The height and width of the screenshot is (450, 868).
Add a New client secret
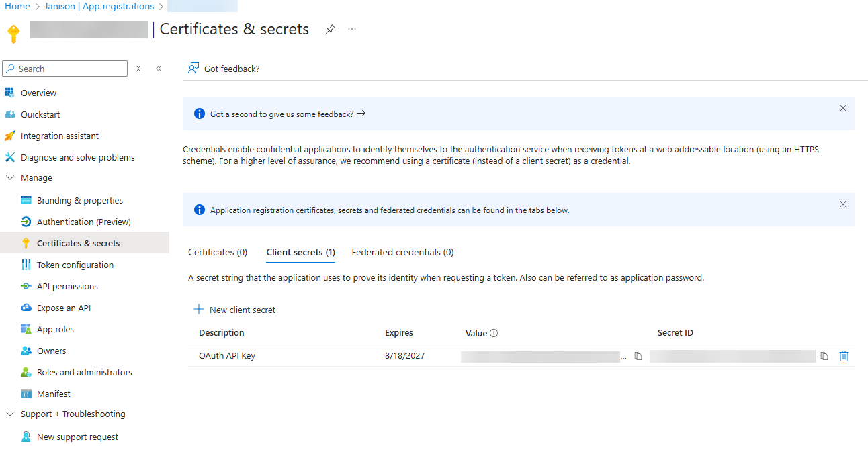pos(235,310)
